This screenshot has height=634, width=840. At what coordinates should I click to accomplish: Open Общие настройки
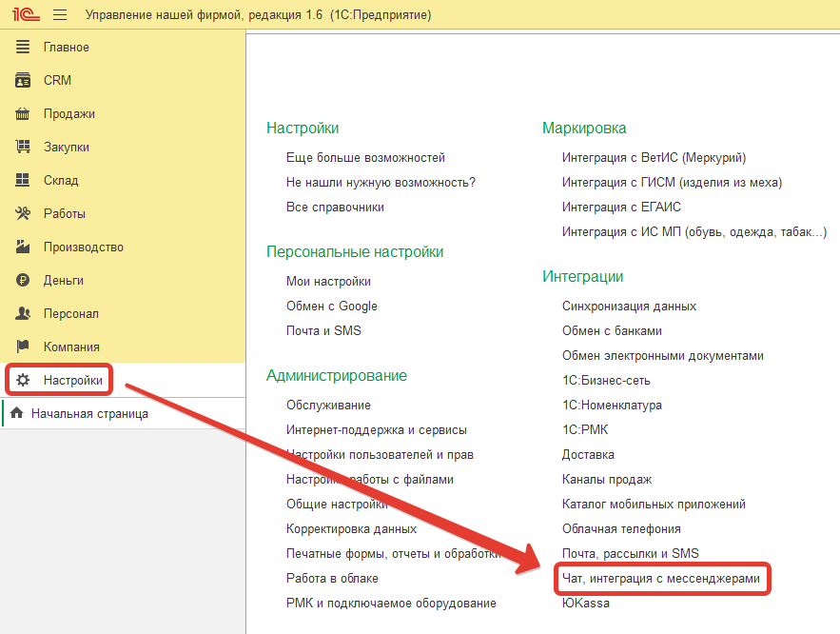(x=337, y=504)
